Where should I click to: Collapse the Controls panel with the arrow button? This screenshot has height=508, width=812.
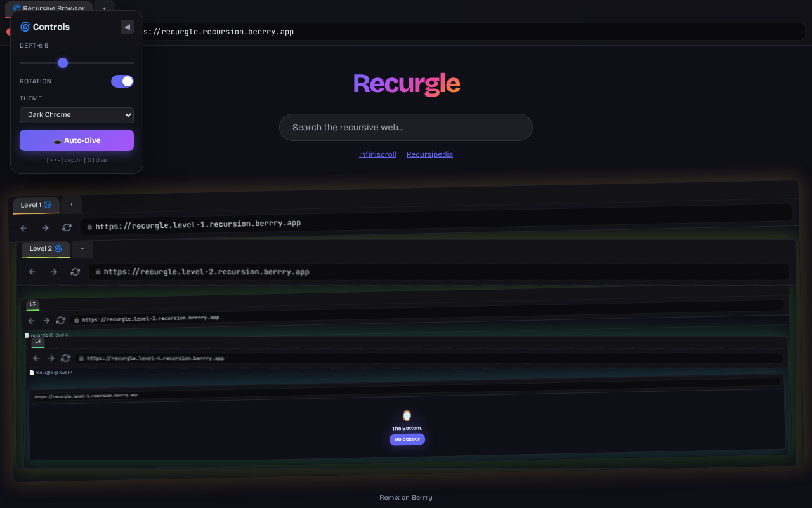(x=127, y=27)
